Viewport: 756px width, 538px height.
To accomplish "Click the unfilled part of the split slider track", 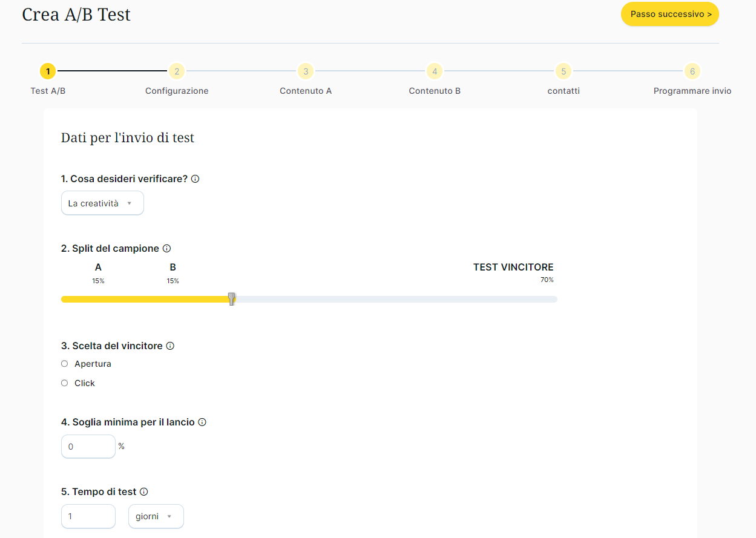I will (393, 300).
